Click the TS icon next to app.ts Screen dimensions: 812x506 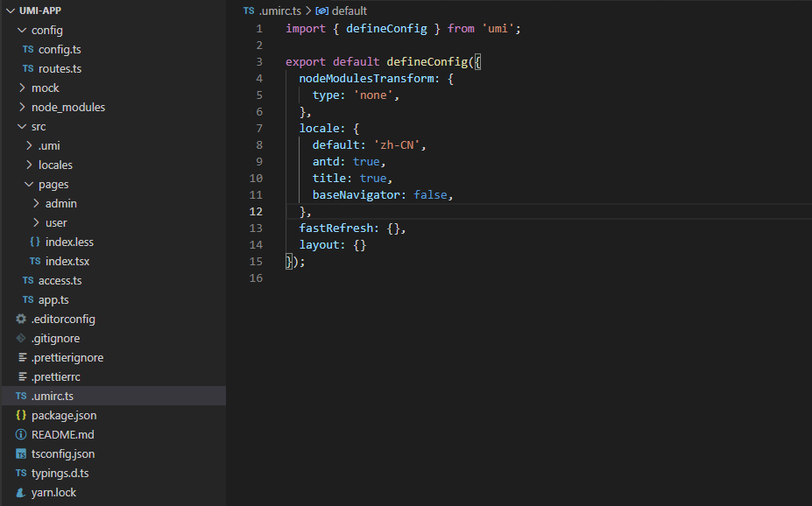tap(28, 299)
